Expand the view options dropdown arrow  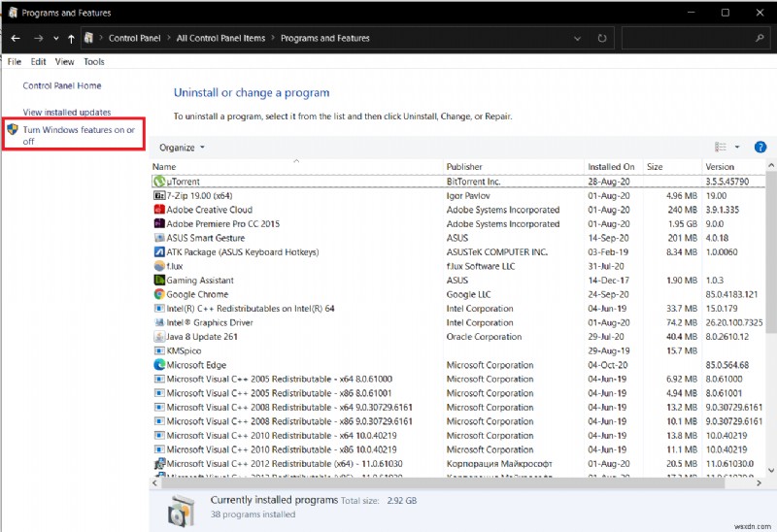[x=737, y=148]
